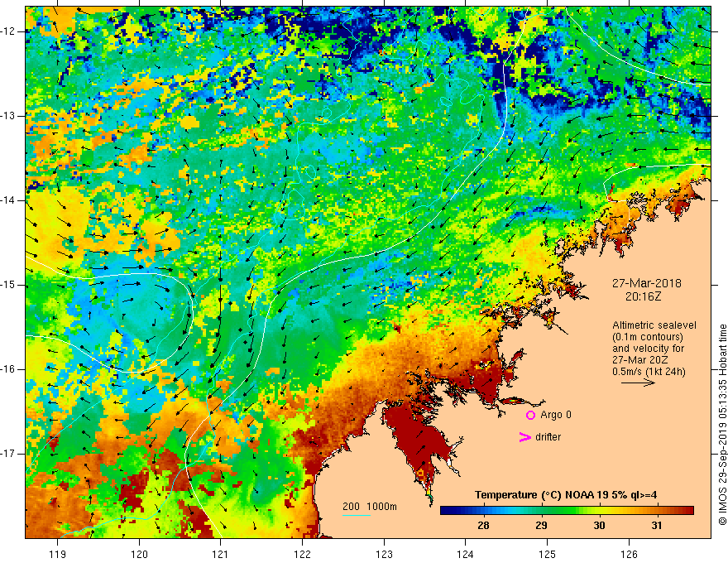Click the velocity scale arrow under 0.5m/s
728x563 pixels.
pyautogui.click(x=638, y=383)
